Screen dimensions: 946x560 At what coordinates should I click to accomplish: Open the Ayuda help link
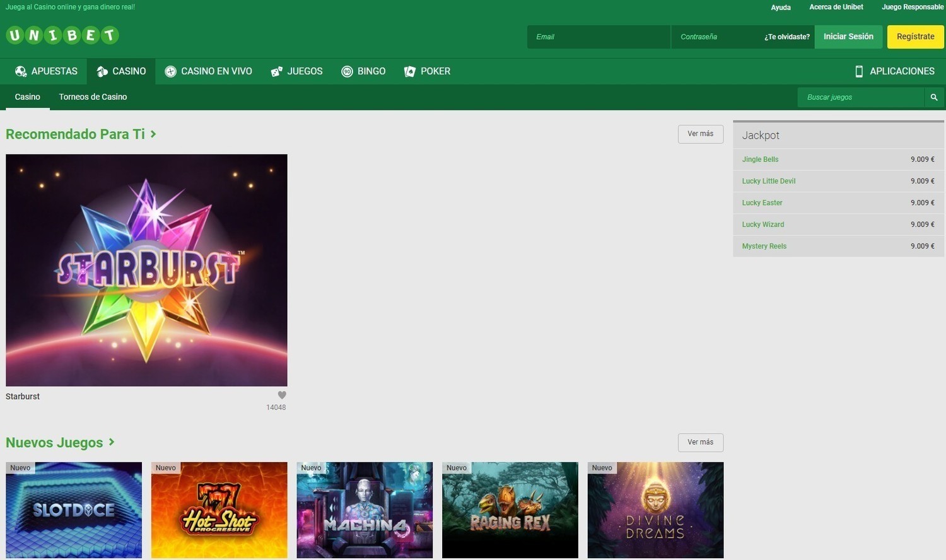point(781,8)
